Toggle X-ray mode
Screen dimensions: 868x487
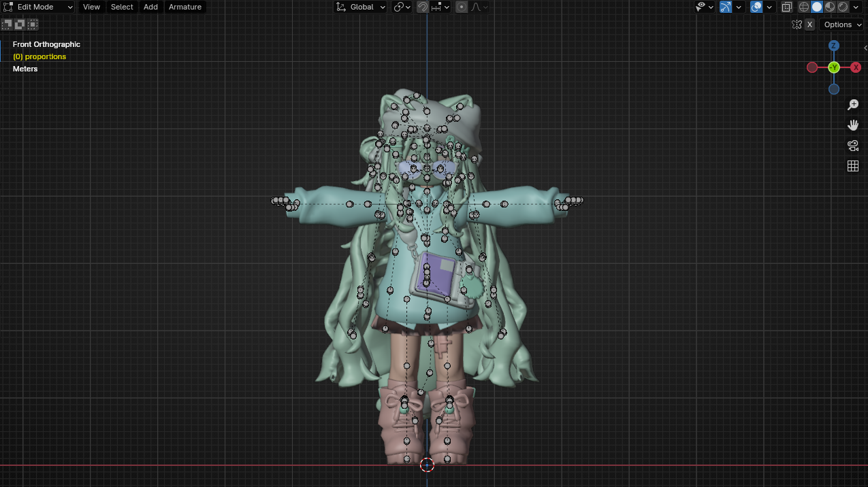[x=787, y=7]
